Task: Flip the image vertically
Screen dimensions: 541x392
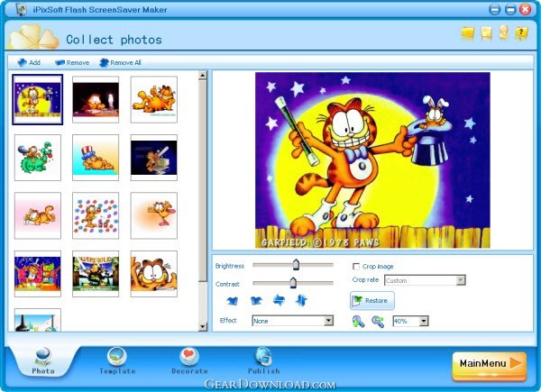Action: coord(301,300)
